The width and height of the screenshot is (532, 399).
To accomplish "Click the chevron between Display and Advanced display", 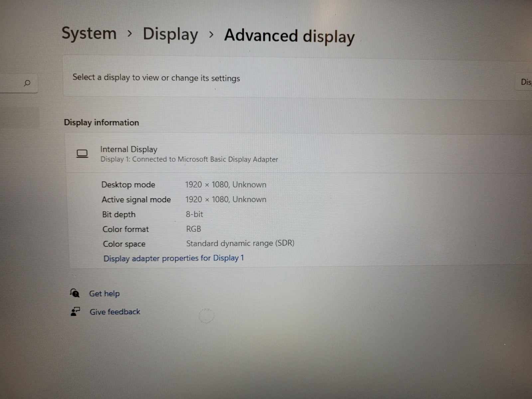I will coord(211,35).
